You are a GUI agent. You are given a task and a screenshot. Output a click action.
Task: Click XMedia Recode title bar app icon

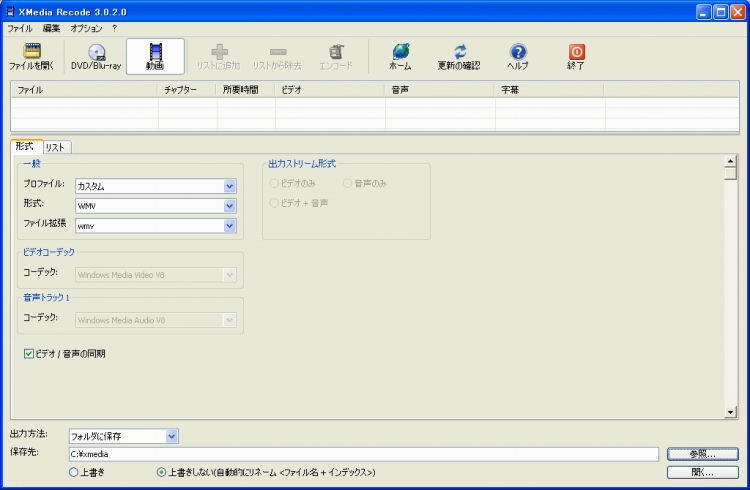(10, 11)
